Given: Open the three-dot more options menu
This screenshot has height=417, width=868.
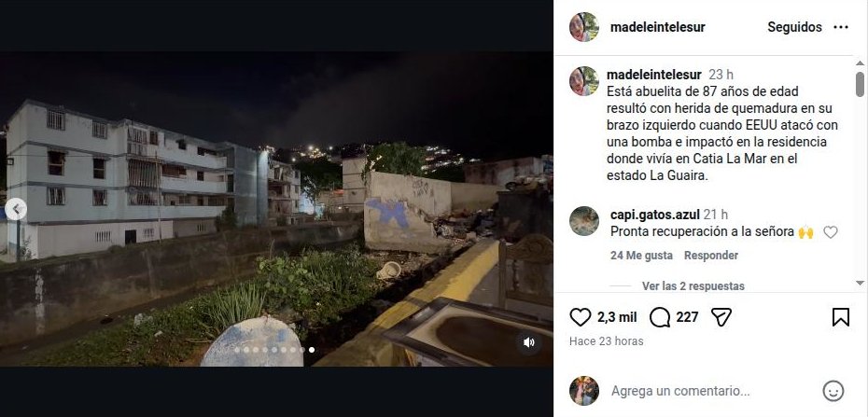Looking at the screenshot, I should (x=840, y=27).
